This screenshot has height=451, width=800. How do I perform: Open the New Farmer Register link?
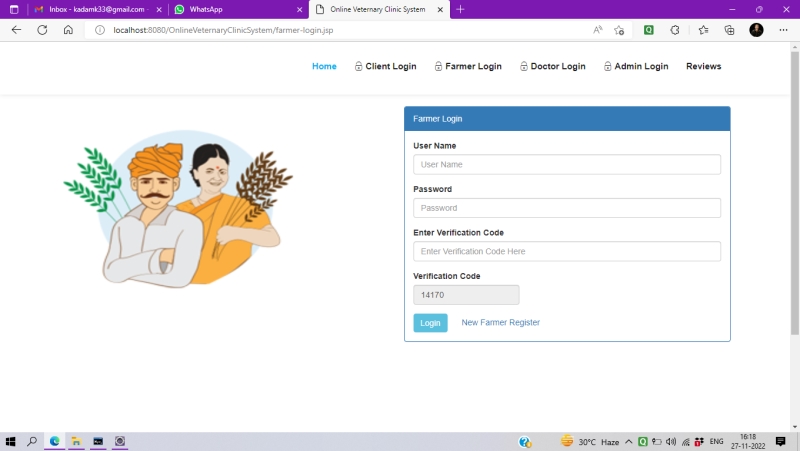pos(501,322)
